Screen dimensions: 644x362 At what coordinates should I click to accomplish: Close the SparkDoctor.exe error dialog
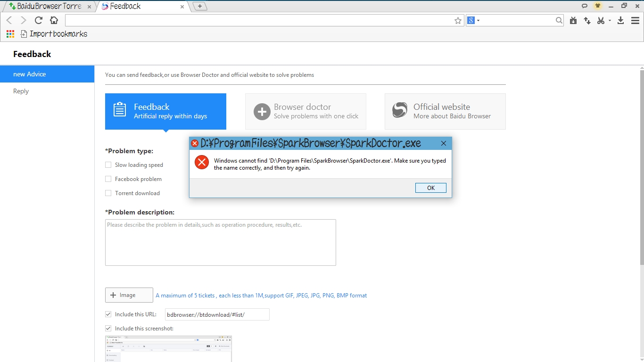(x=444, y=143)
